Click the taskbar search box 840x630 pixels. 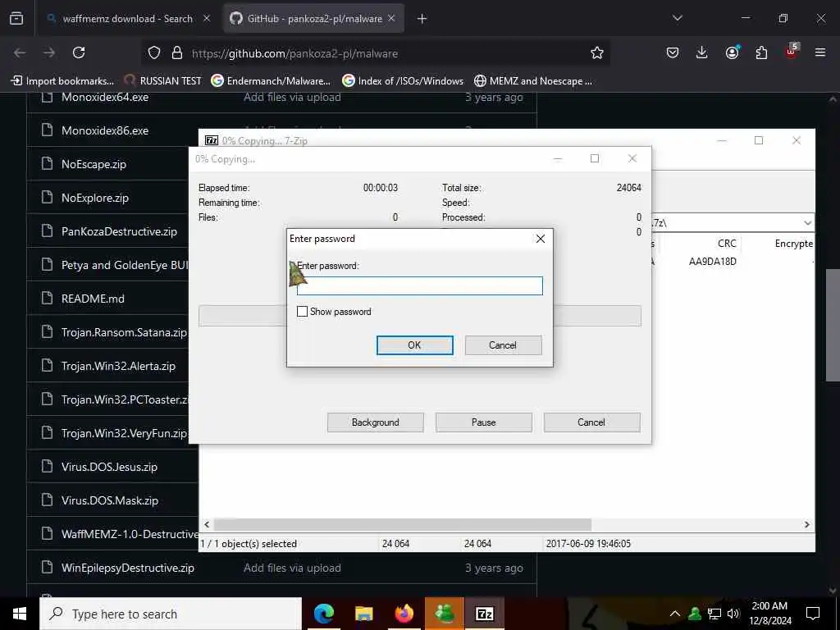click(171, 614)
